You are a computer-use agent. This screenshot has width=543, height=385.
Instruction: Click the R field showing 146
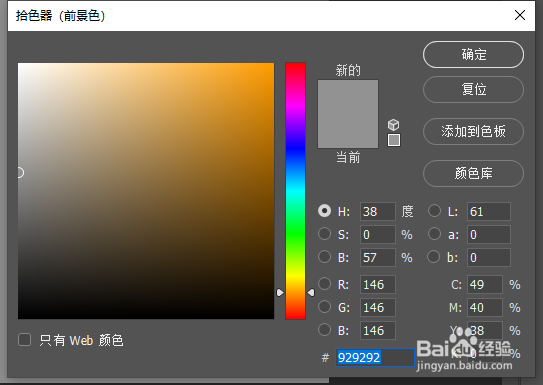(x=377, y=285)
